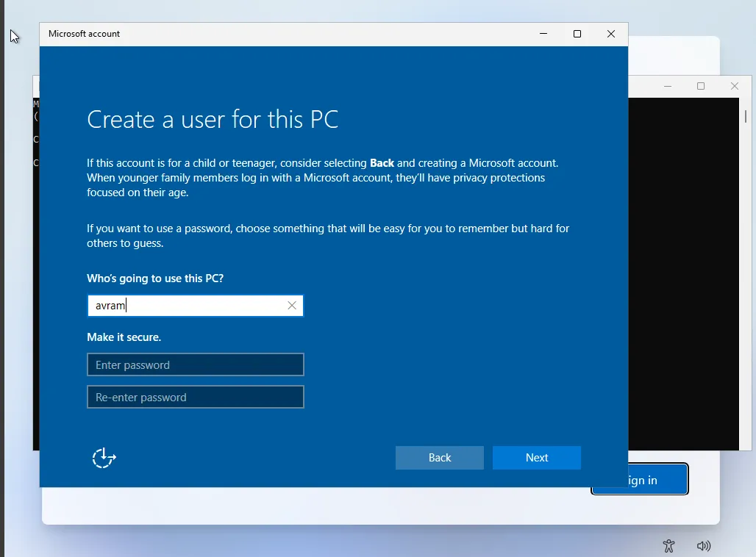Focus the Re-enter password field
The height and width of the screenshot is (557, 756).
[195, 397]
